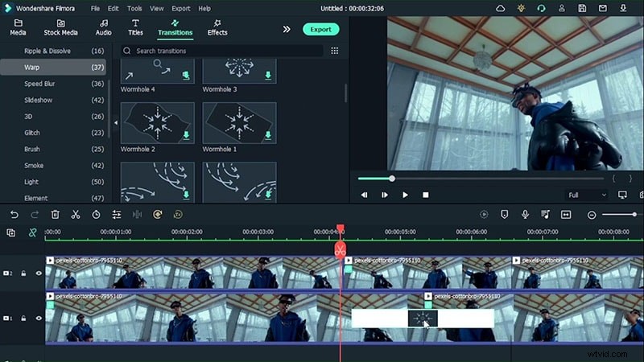Click the previous frame button
This screenshot has height=362, width=644.
365,195
